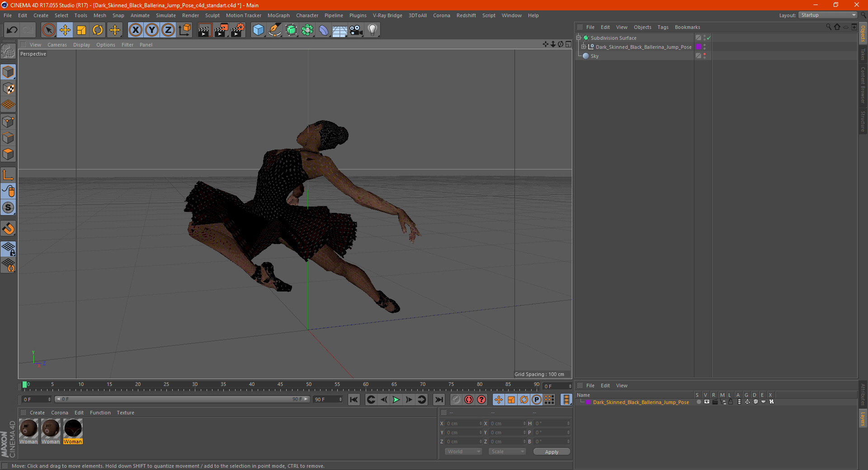Viewport: 868px width, 470px height.
Task: Open the spline Pen tool
Action: [x=275, y=30]
